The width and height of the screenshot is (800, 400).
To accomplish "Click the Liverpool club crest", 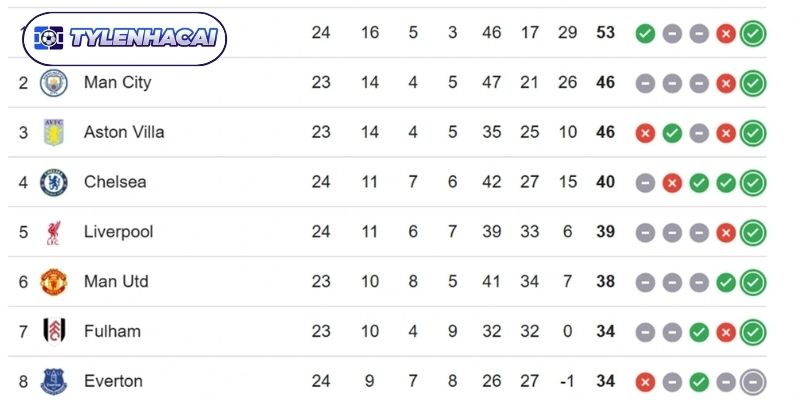I will tap(53, 233).
